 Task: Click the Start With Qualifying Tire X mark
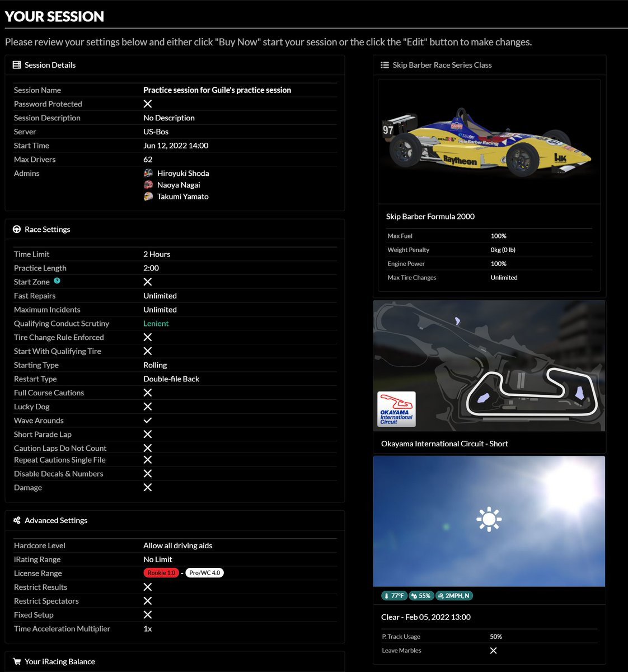(x=148, y=351)
